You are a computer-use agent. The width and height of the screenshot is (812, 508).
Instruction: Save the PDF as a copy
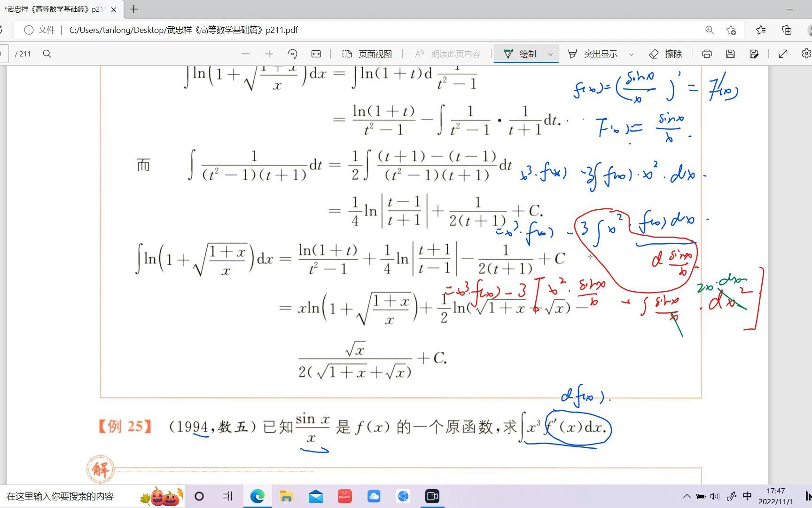pos(754,54)
